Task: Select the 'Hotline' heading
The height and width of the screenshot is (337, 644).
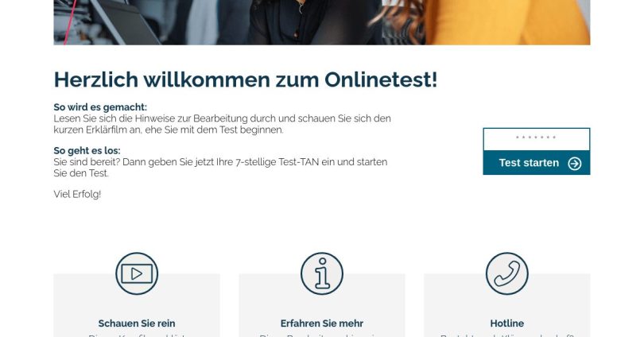Action: 507,323
